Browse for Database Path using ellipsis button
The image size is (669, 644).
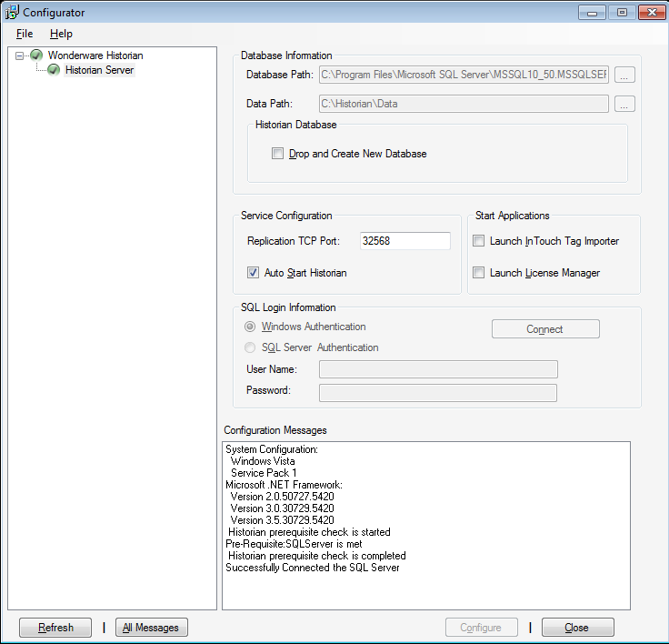pos(624,75)
